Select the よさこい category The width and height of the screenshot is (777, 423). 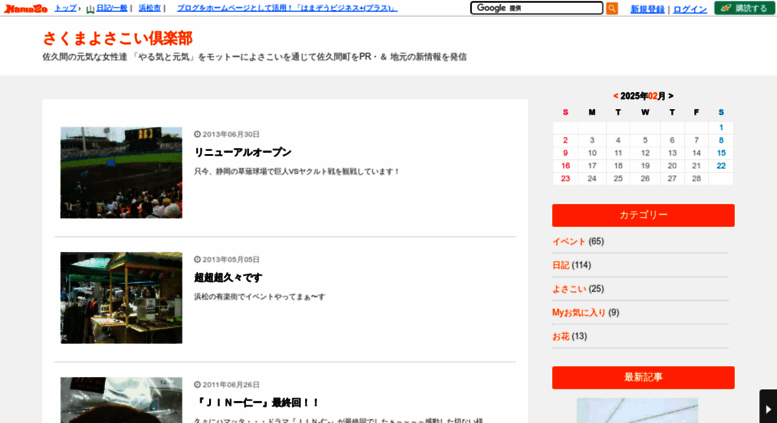(x=569, y=289)
